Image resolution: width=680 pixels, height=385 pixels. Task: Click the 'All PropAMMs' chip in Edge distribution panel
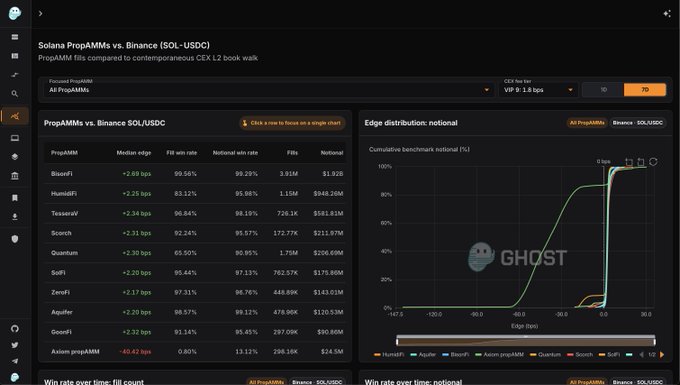click(x=587, y=123)
